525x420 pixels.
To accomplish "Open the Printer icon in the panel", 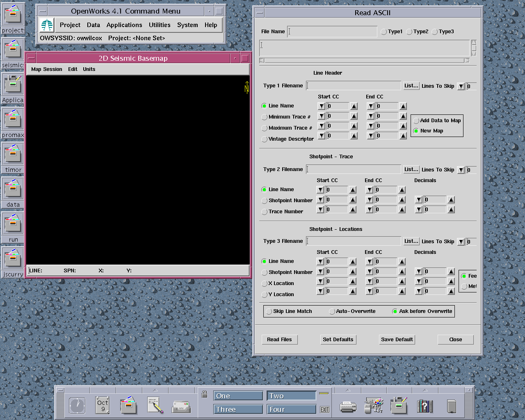I will point(348,406).
